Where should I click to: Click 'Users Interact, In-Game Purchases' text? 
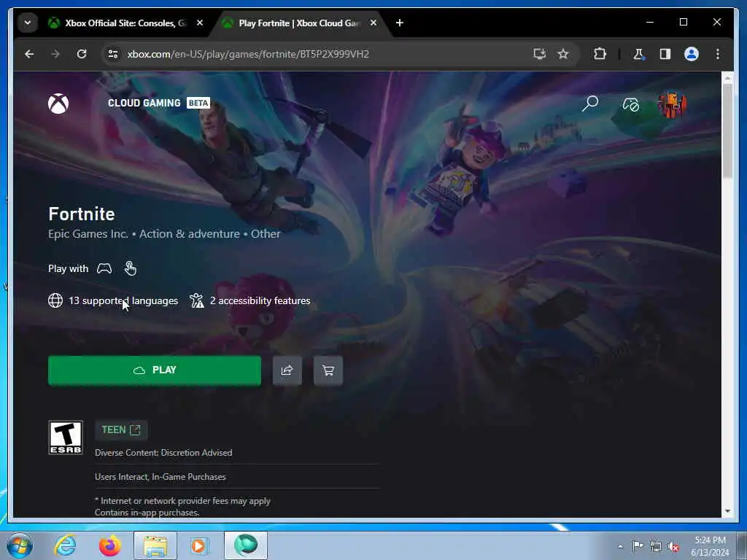[x=160, y=477]
